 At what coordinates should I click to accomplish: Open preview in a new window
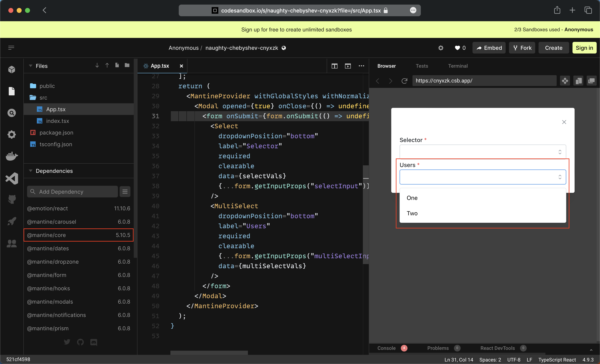click(591, 81)
